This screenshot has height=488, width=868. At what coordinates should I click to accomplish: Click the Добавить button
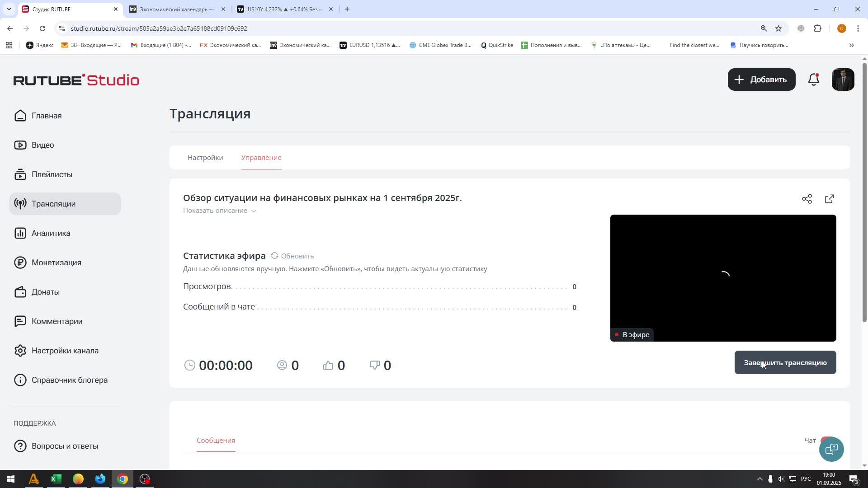pyautogui.click(x=761, y=80)
